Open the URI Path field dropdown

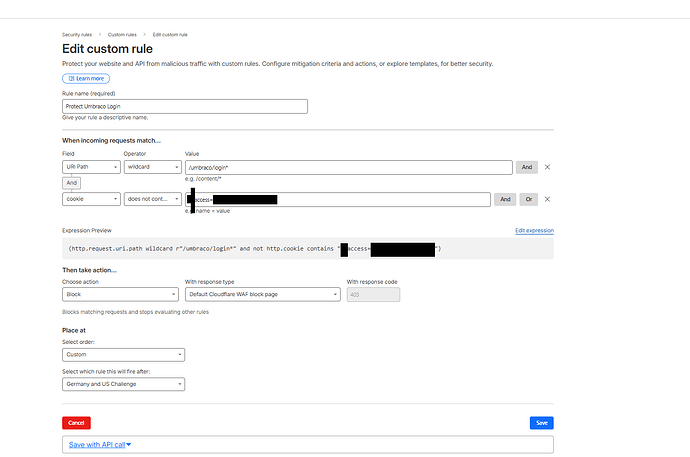(91, 167)
